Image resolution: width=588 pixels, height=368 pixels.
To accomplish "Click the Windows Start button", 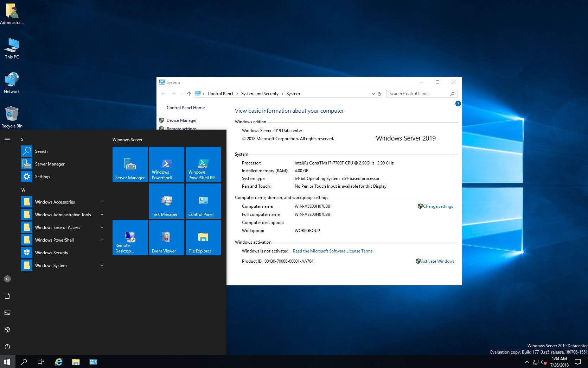I will pos(7,362).
